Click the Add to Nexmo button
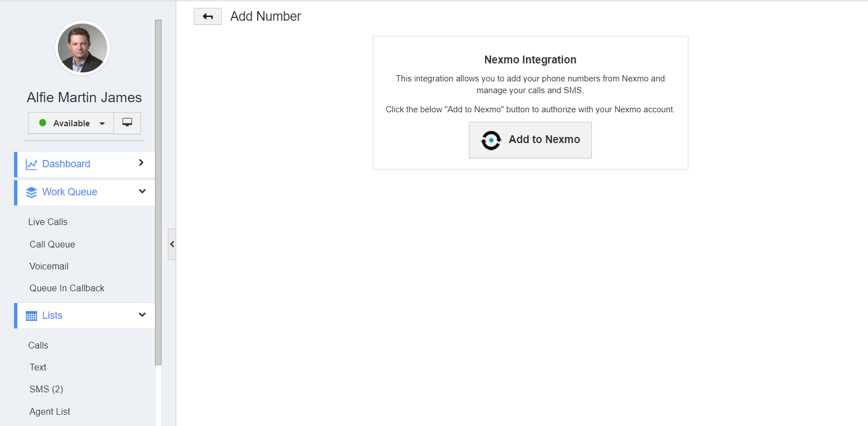Viewport: 868px width, 426px height. pos(530,140)
